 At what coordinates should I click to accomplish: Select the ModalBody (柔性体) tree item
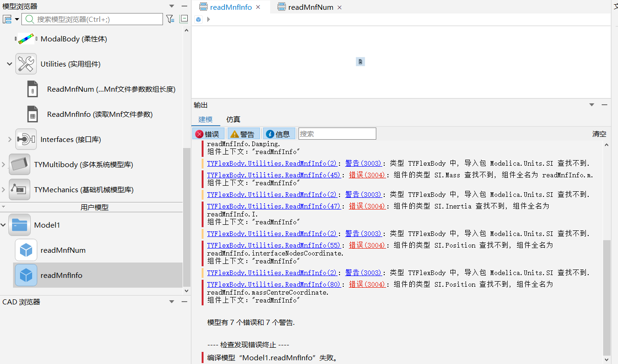point(74,39)
